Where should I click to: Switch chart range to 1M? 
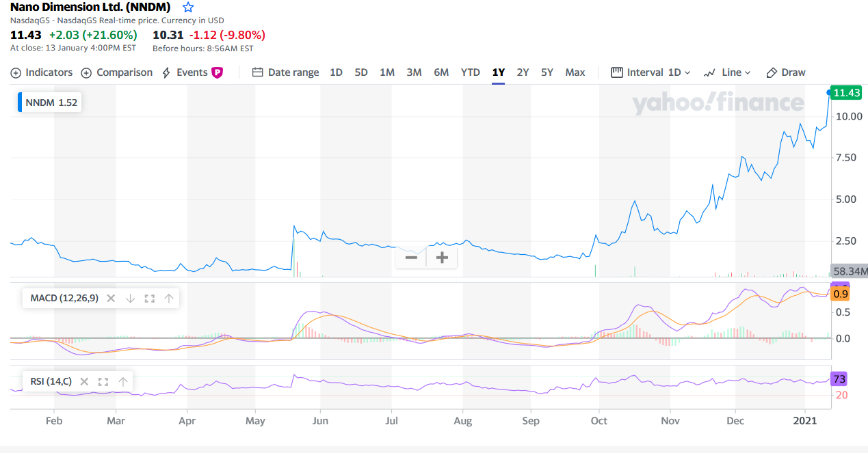(387, 72)
